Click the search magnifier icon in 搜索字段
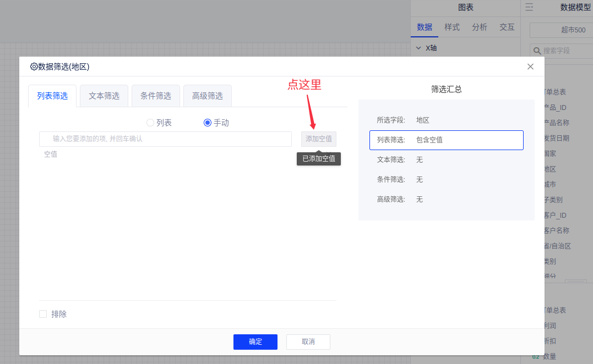Image resolution: width=593 pixels, height=364 pixels. (537, 51)
